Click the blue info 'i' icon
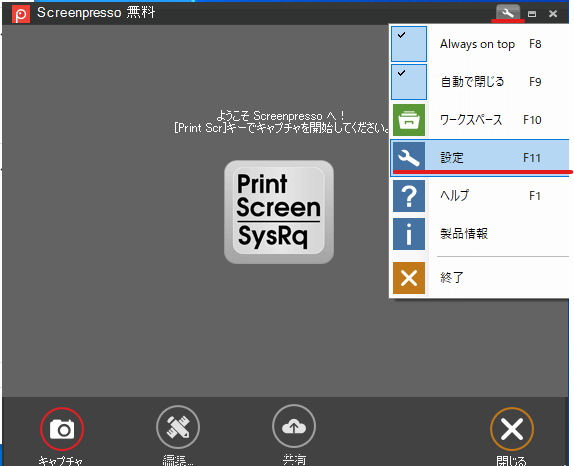 409,234
